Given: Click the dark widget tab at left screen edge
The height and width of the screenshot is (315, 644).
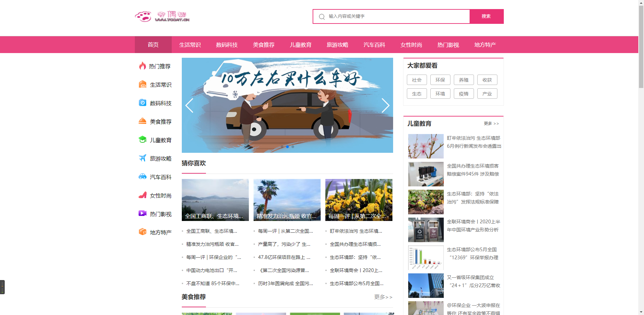Looking at the screenshot, I should click(2, 287).
